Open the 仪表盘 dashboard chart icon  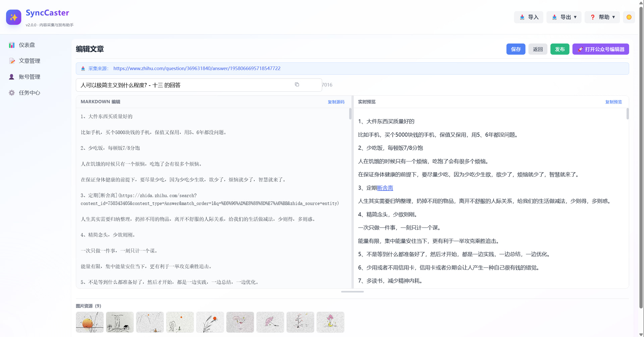click(12, 45)
